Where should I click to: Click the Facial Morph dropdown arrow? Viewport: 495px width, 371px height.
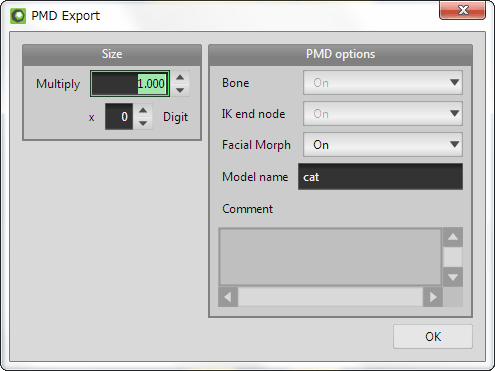pyautogui.click(x=454, y=144)
